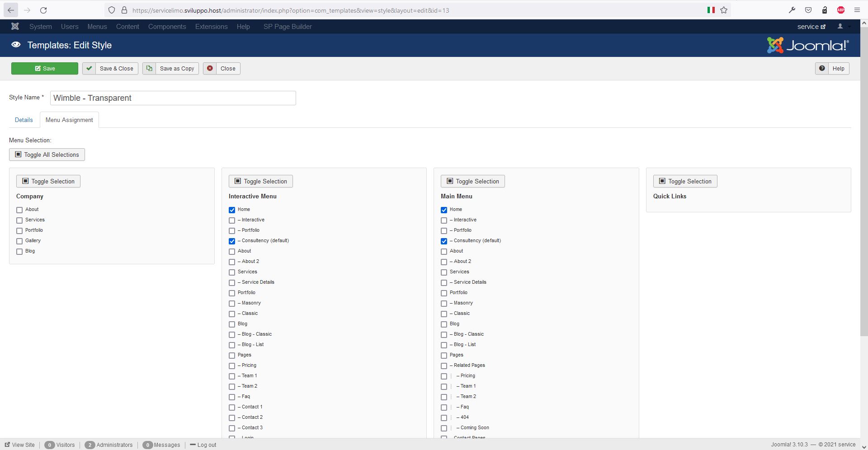Open the System dropdown menu
The height and width of the screenshot is (450, 868).
(x=40, y=27)
